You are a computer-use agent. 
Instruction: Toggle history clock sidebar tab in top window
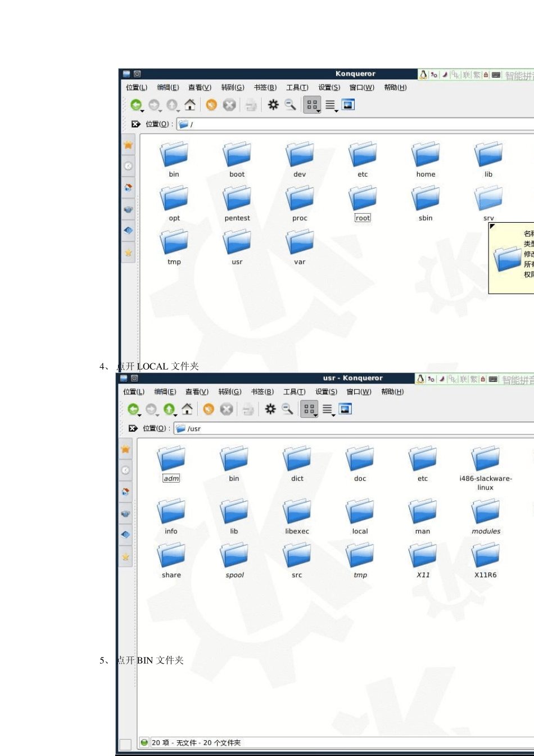tap(129, 166)
